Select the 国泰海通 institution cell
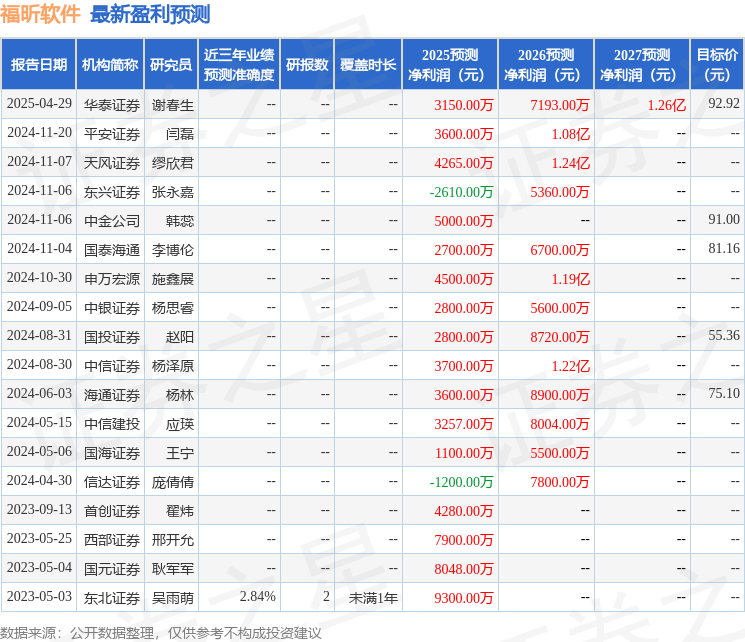745x642 pixels. point(112,250)
